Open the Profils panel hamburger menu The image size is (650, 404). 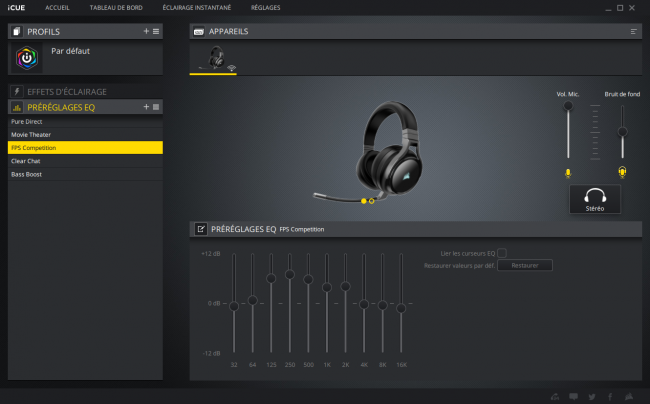pyautogui.click(x=156, y=31)
